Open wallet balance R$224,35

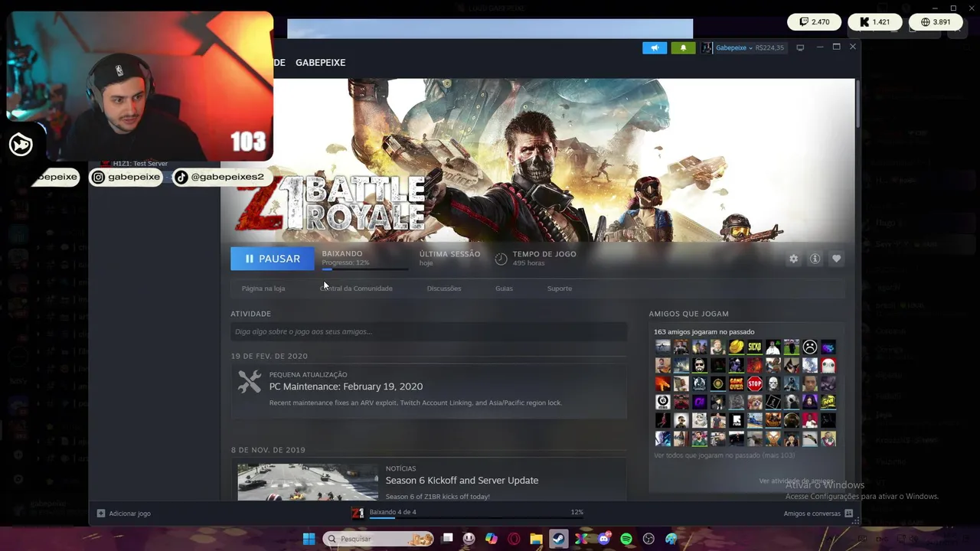769,47
